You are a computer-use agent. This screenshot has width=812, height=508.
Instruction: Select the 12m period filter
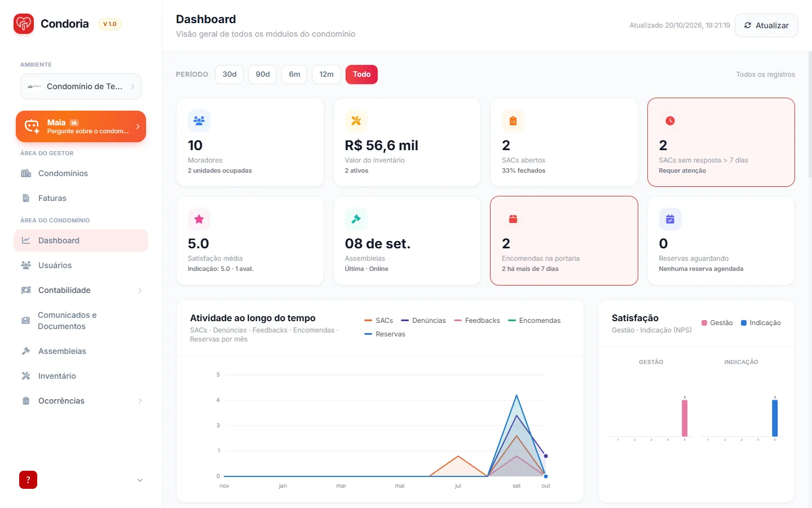point(326,75)
